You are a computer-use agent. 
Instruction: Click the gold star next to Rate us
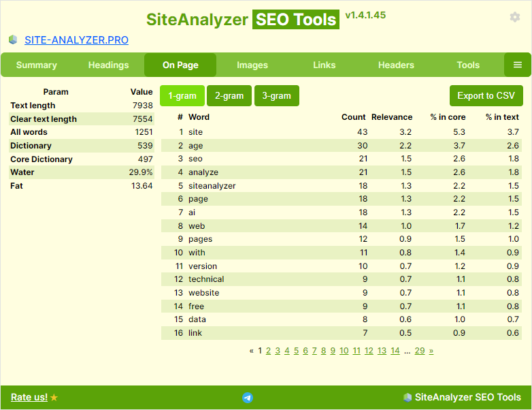point(54,397)
